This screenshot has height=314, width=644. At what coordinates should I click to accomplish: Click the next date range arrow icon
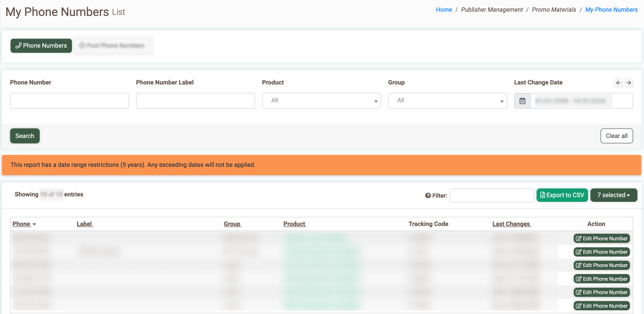click(628, 83)
